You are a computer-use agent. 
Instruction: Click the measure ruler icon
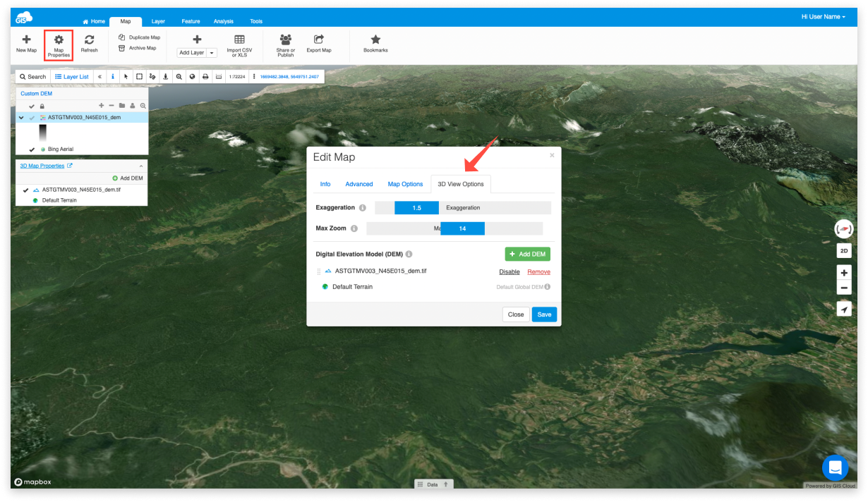tap(219, 76)
